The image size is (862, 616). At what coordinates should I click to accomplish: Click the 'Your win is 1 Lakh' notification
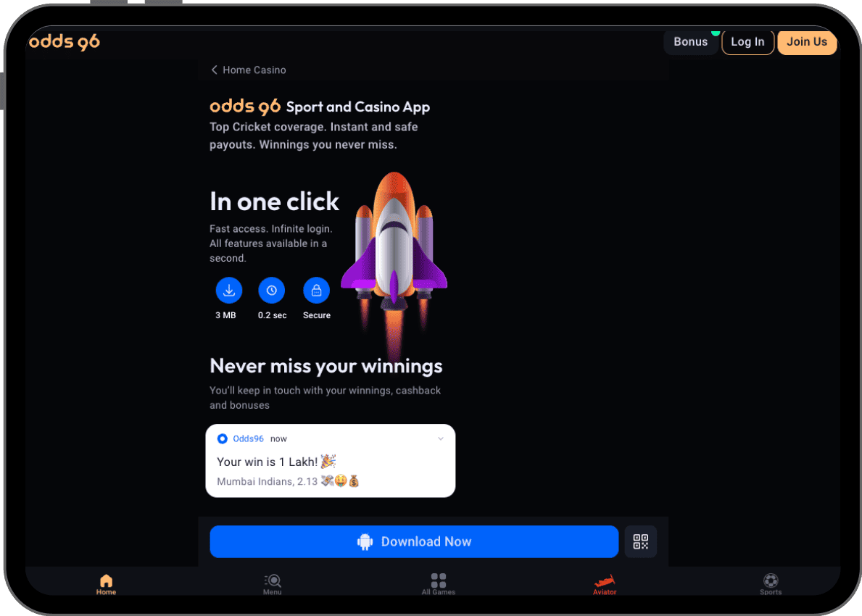point(330,462)
